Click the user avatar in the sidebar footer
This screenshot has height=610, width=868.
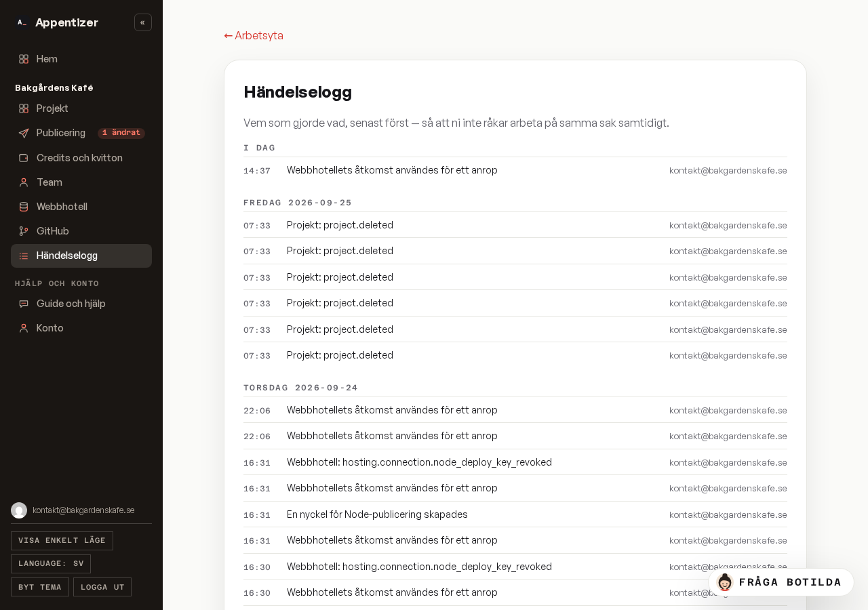coord(19,510)
